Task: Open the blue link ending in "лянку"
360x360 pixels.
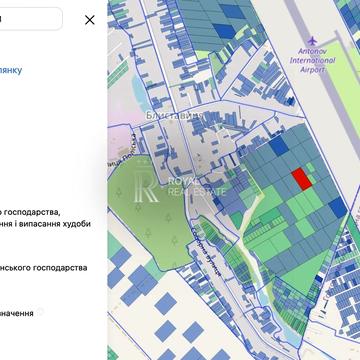Action: (x=11, y=70)
